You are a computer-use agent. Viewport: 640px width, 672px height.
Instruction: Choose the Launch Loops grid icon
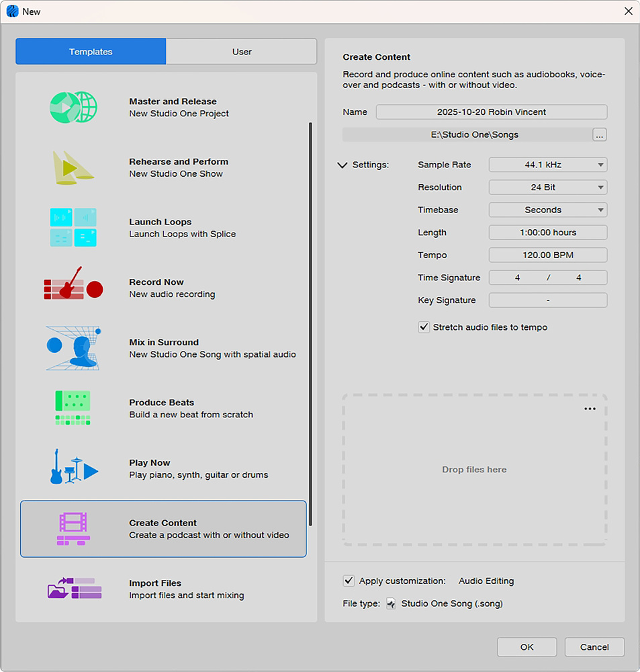(x=73, y=227)
